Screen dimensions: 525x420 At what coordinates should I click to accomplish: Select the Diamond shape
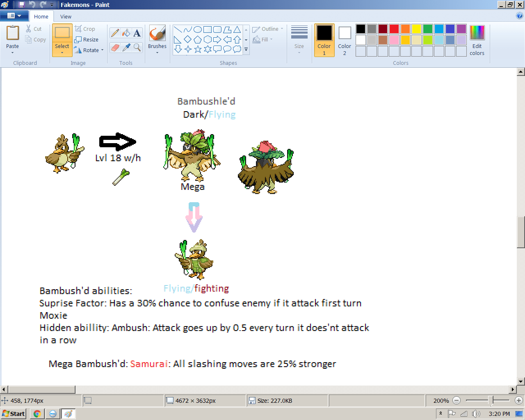188,39
